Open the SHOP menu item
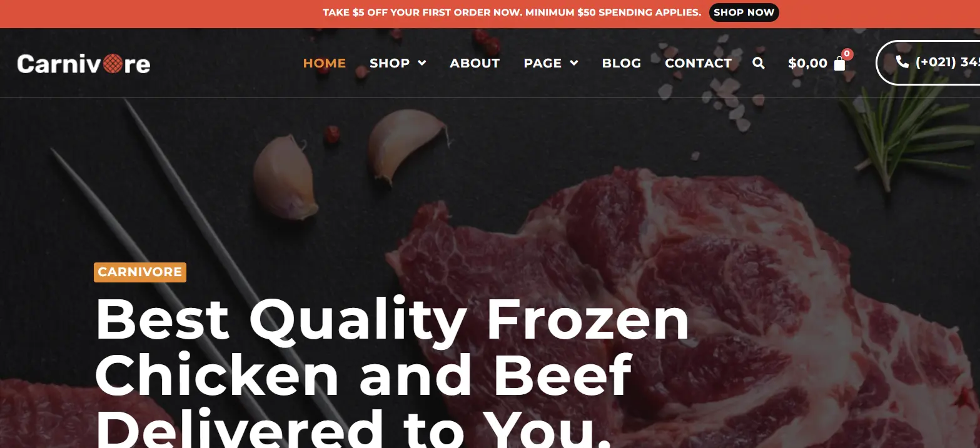 390,63
